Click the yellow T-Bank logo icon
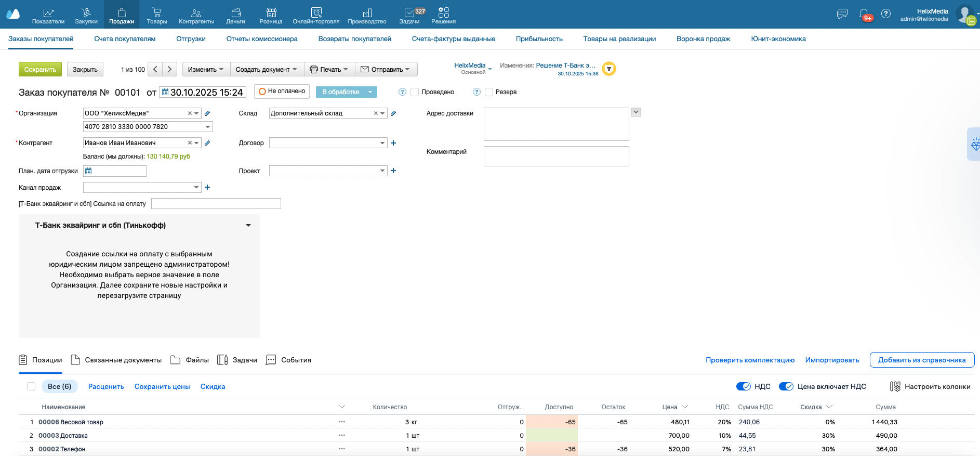Viewport: 980px width, 456px height. (x=608, y=69)
